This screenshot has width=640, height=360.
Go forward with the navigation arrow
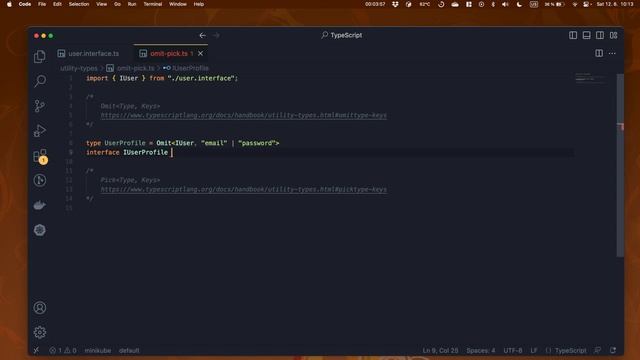[x=216, y=36]
